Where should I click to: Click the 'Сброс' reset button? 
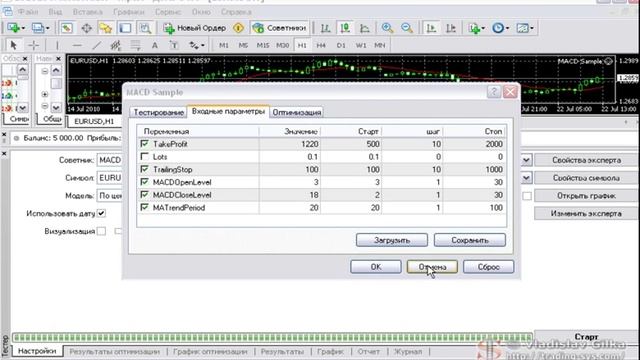pyautogui.click(x=489, y=267)
